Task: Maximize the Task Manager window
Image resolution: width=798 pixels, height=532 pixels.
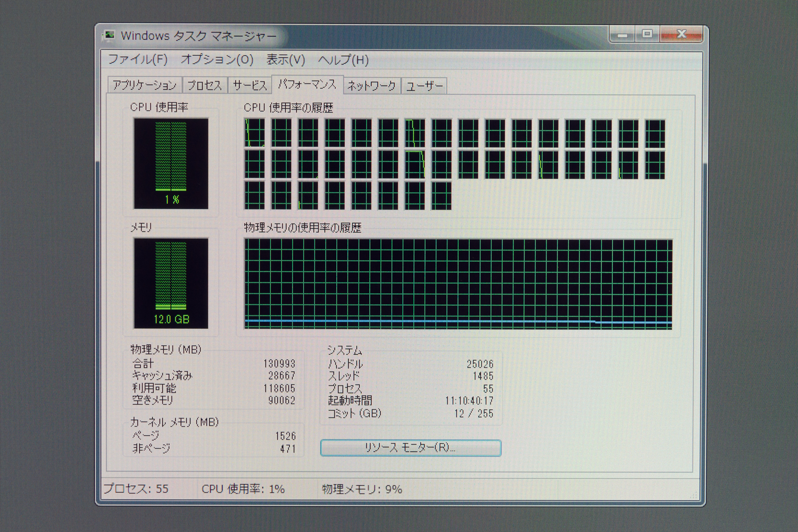Action: pyautogui.click(x=647, y=35)
